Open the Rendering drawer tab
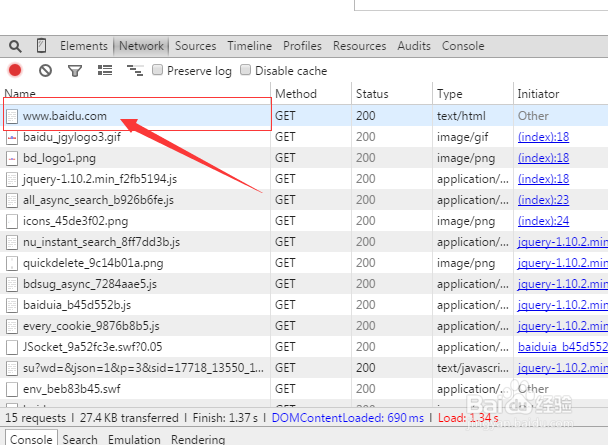 pos(198,439)
